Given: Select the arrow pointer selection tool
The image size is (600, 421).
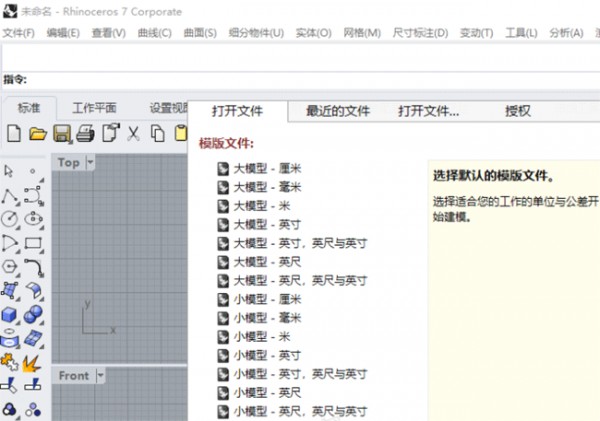Looking at the screenshot, I should 8,171.
